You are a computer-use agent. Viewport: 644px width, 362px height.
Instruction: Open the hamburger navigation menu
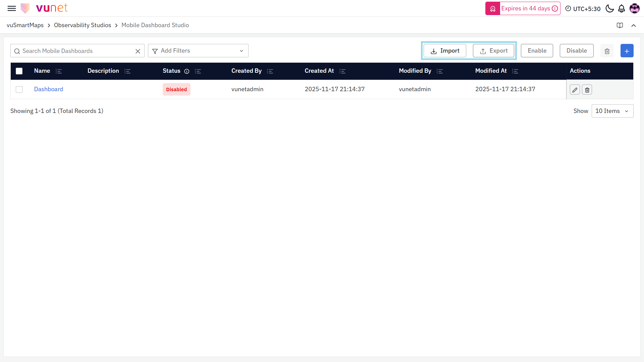(x=12, y=8)
